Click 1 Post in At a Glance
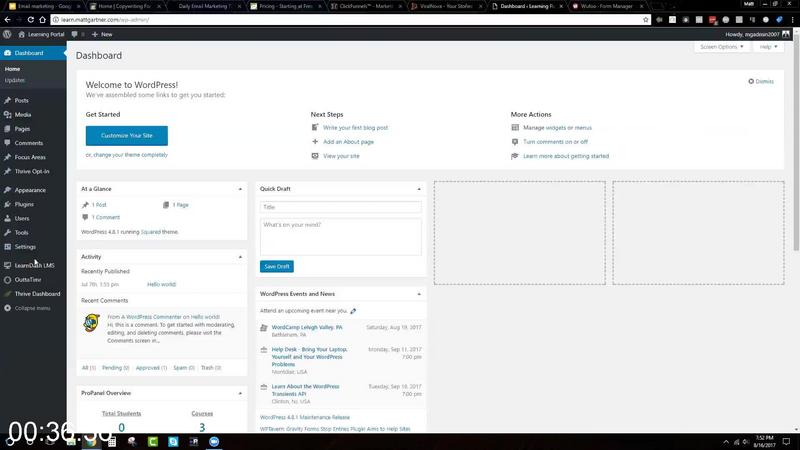 click(x=99, y=205)
